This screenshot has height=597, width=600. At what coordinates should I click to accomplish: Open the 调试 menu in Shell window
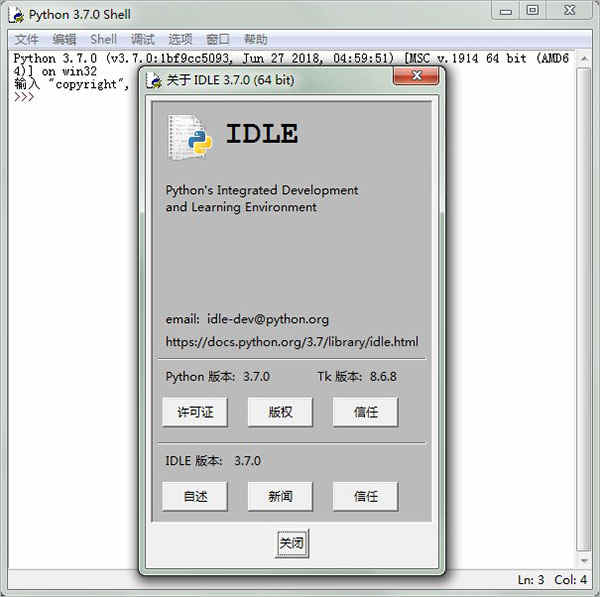pyautogui.click(x=142, y=39)
